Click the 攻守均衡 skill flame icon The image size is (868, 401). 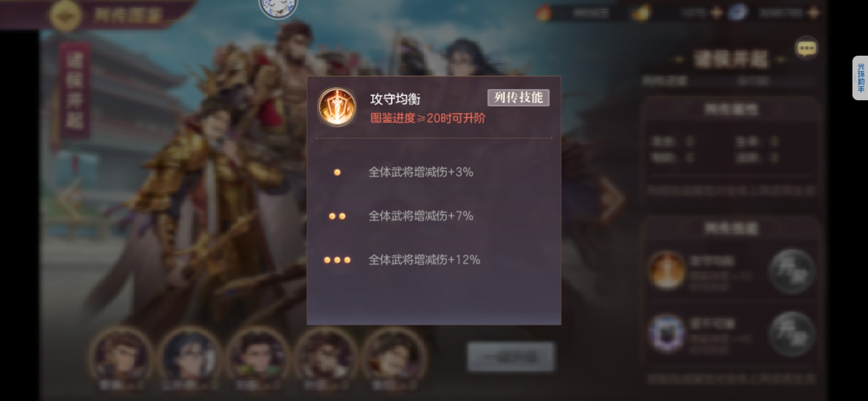click(x=337, y=107)
